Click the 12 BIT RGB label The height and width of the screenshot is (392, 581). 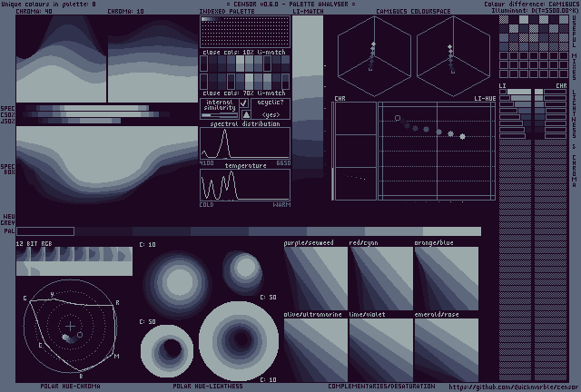coord(34,243)
